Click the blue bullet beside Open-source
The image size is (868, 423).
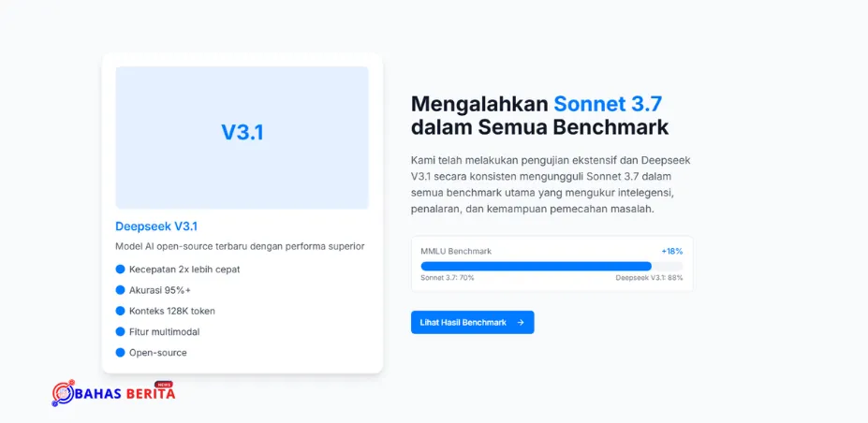pyautogui.click(x=120, y=352)
